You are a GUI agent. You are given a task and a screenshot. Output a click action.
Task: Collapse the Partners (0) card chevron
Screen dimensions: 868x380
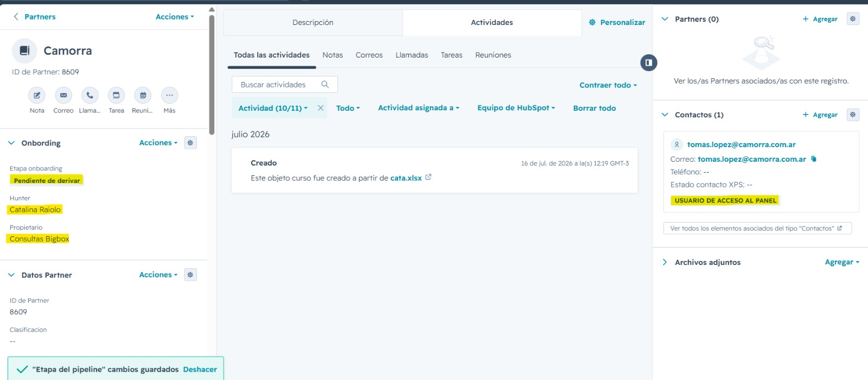coord(665,19)
